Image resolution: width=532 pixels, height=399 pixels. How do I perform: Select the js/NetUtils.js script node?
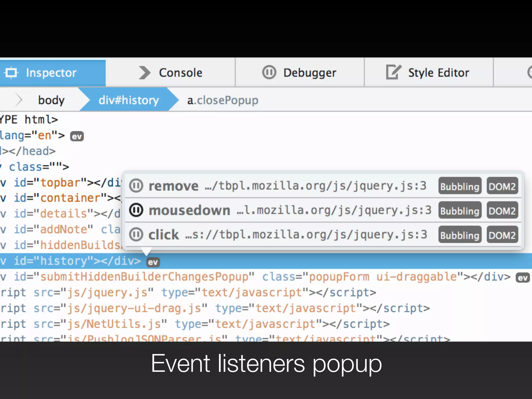pos(195,324)
